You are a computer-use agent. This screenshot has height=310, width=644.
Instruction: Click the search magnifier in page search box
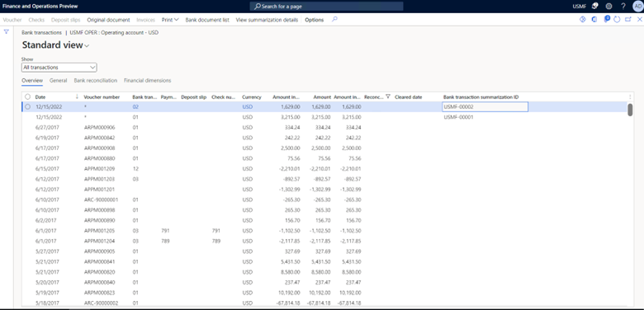pyautogui.click(x=257, y=7)
